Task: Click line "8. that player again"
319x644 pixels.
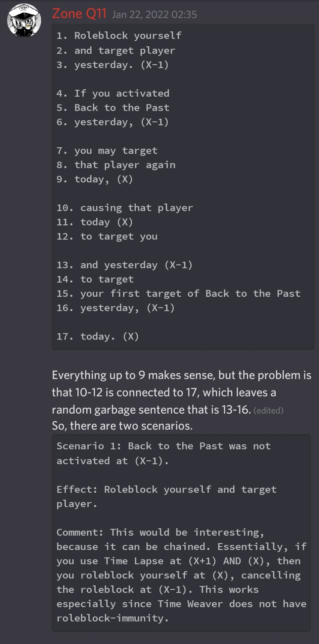Action: pyautogui.click(x=116, y=165)
